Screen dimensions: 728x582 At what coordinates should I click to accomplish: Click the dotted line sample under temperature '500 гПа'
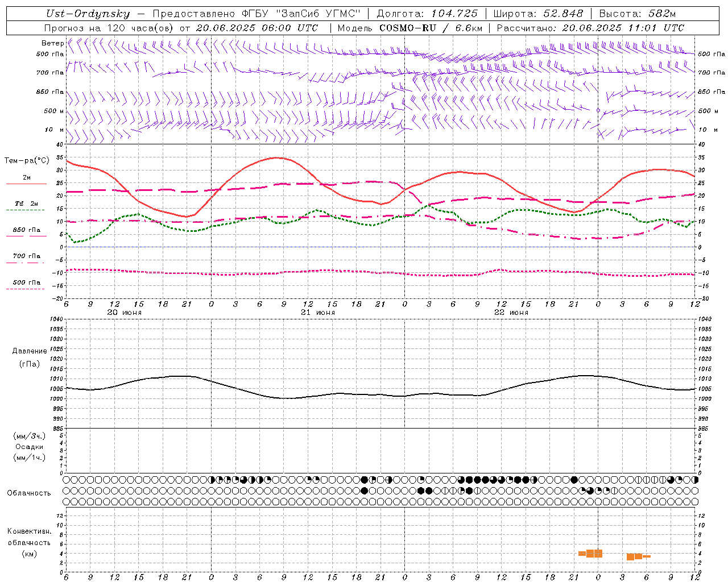click(x=25, y=289)
